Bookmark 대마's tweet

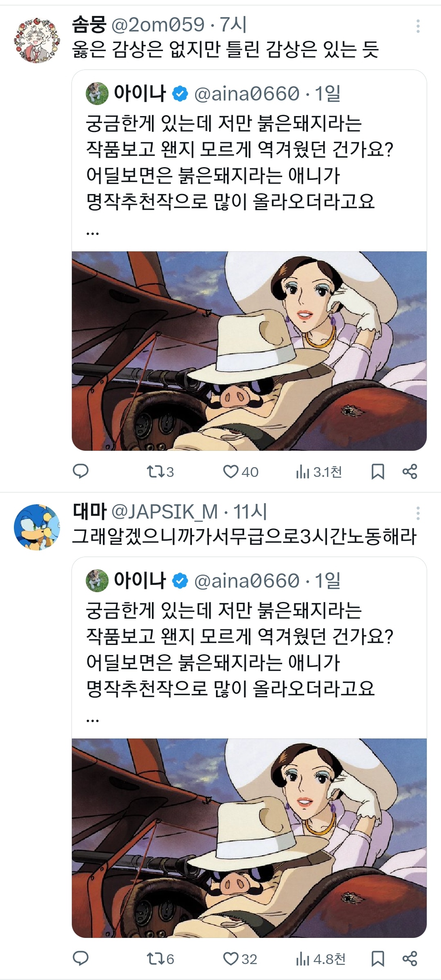[378, 959]
